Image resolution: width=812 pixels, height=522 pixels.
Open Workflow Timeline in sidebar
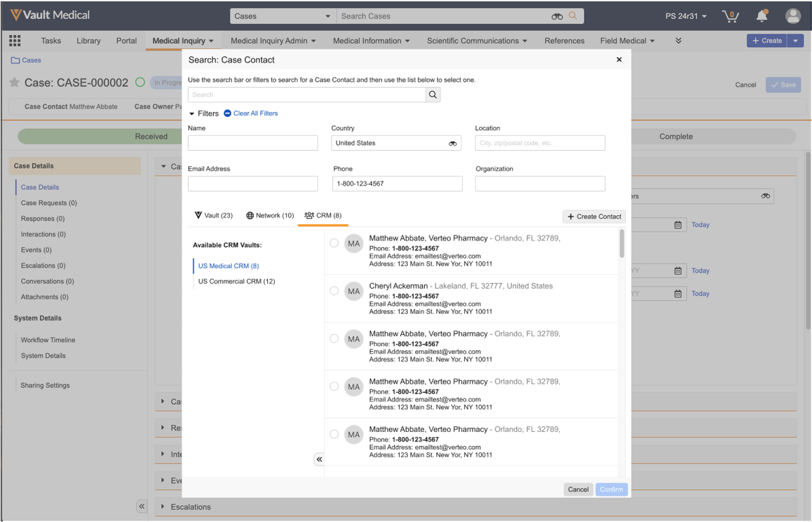pos(48,340)
